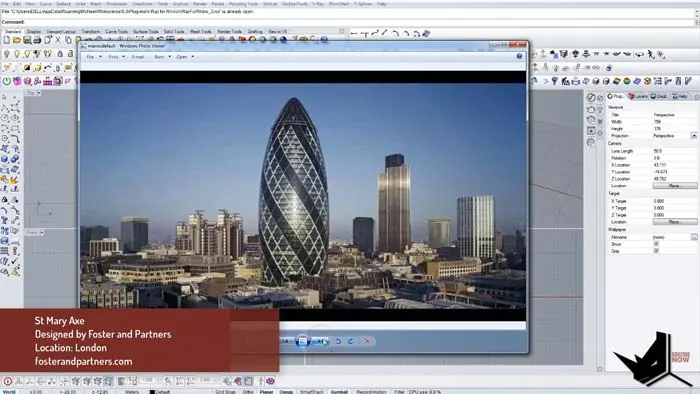This screenshot has height=394, width=700.
Task: Click the green power icon in V-Ray toolbar
Action: click(x=7, y=81)
